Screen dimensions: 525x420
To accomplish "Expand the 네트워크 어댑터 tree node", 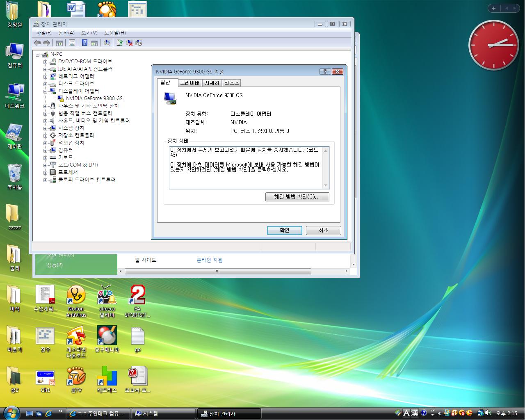I will pos(46,76).
